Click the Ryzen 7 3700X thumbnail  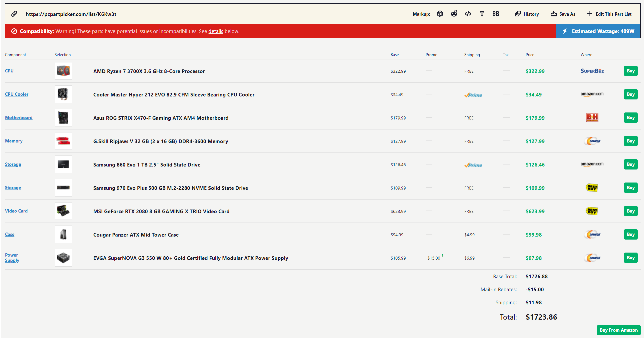click(63, 71)
